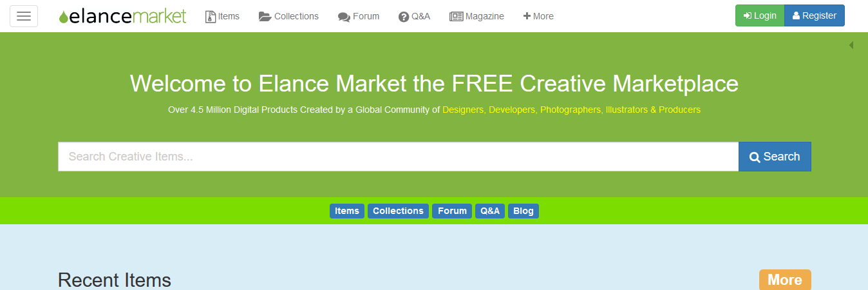Click the blue Register button
Viewport: 868px width, 290px height.
[x=815, y=15]
